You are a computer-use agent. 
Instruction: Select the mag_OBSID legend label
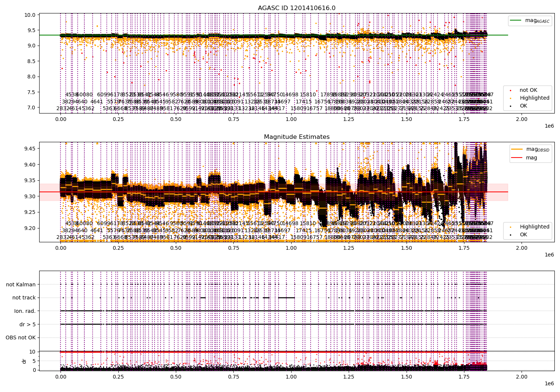[x=538, y=150]
